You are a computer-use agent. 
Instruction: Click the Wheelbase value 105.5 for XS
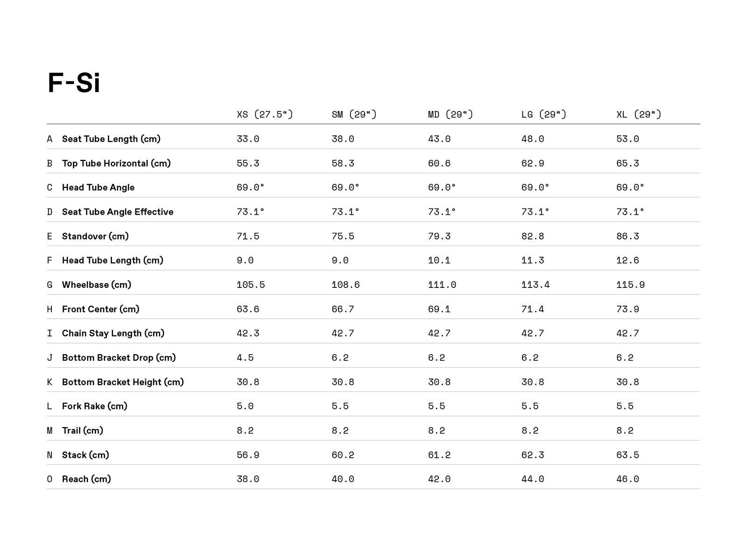251,285
